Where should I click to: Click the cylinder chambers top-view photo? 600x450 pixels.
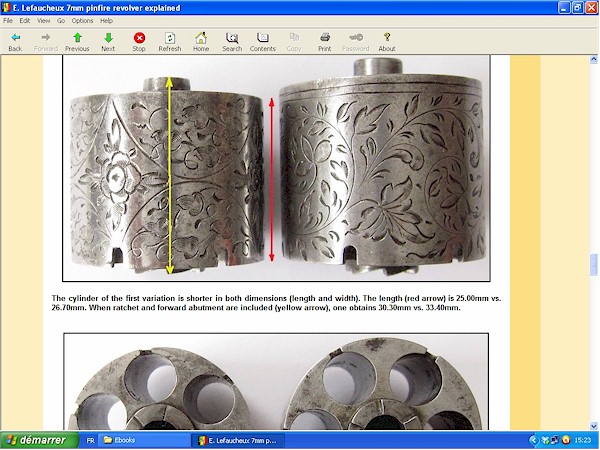276,382
